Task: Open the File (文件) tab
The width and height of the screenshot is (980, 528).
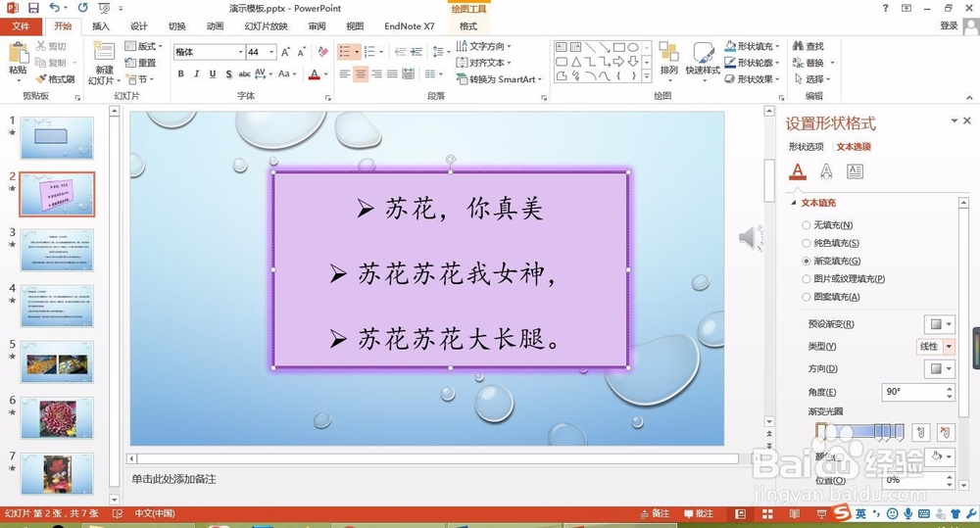Action: (x=21, y=26)
